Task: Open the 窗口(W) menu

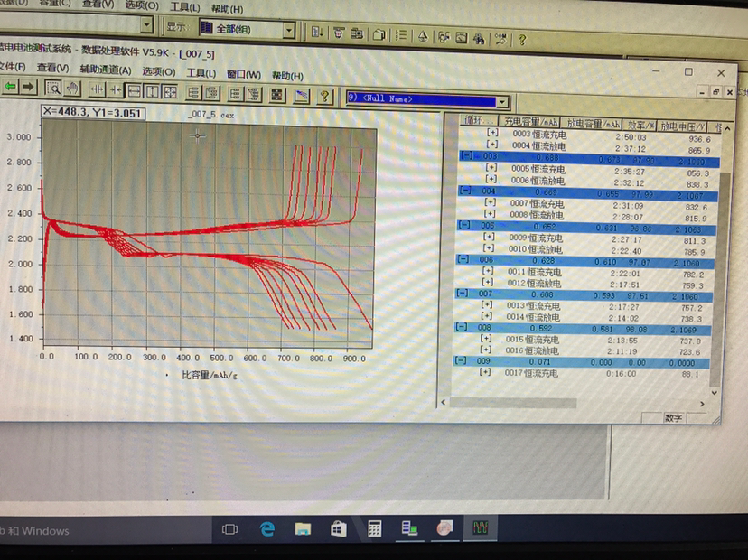Action: 244,75
